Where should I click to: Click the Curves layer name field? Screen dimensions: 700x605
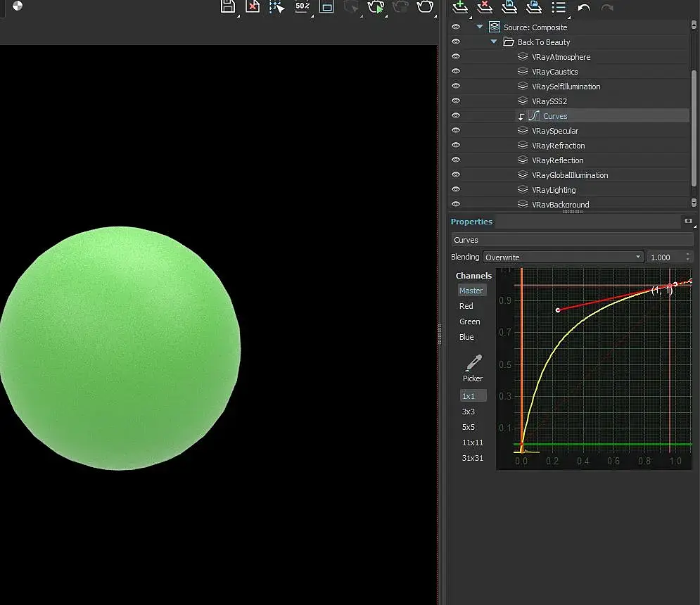[571, 240]
